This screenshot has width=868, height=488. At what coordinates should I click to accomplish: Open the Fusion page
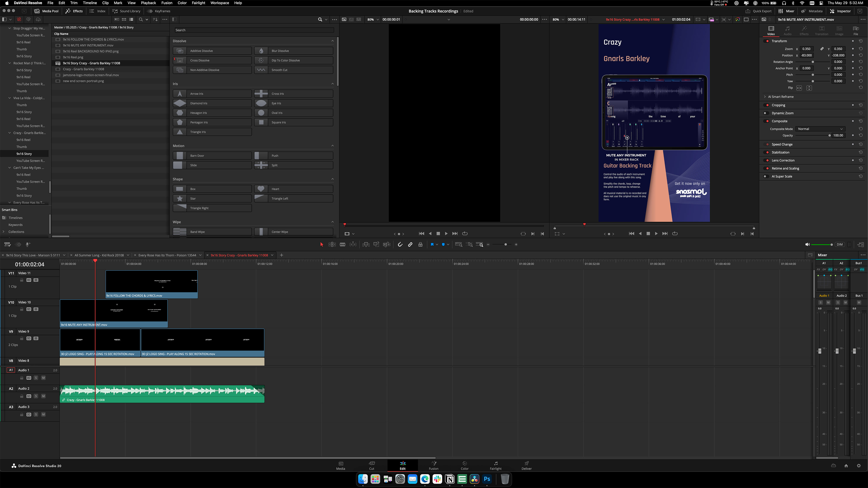click(434, 465)
